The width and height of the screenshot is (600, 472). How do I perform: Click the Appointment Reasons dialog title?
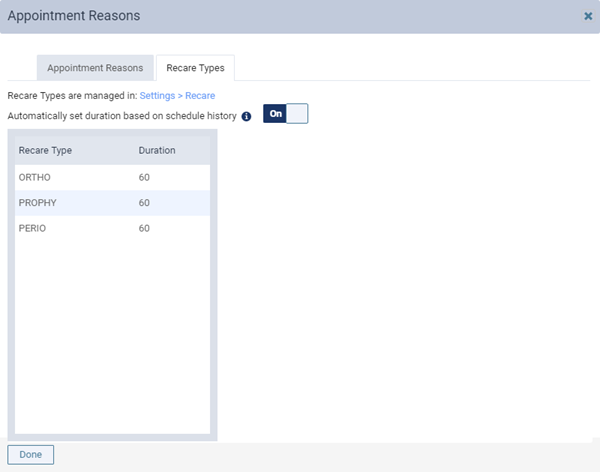coord(74,16)
